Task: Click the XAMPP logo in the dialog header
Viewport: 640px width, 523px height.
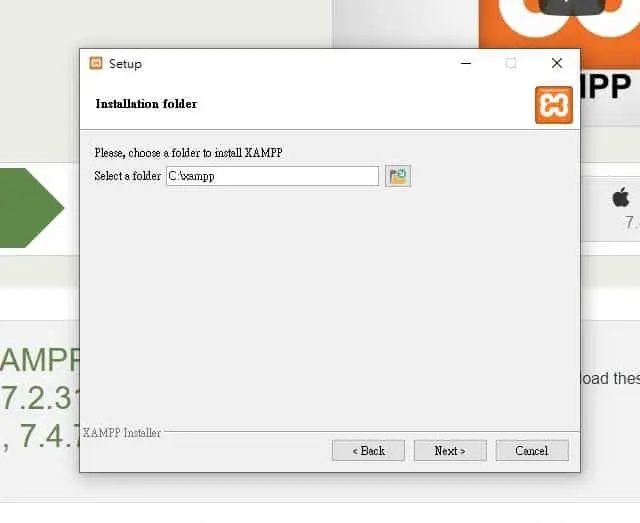Action: [x=554, y=105]
